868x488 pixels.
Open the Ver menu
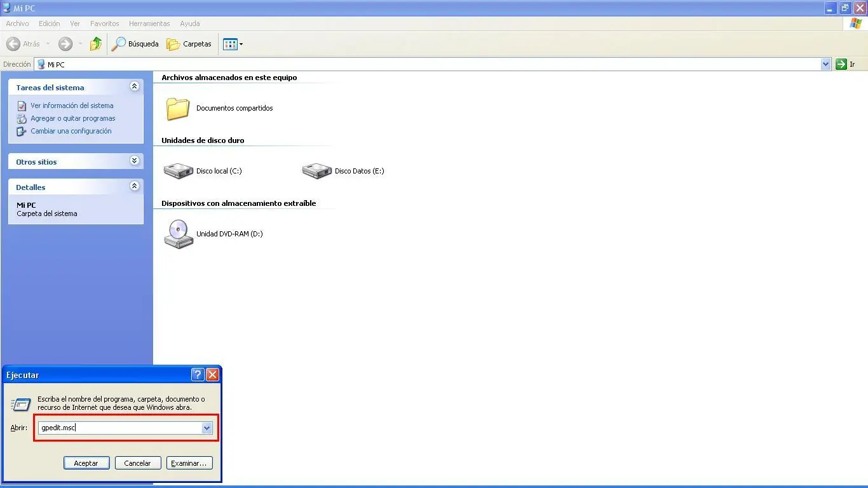coord(75,24)
